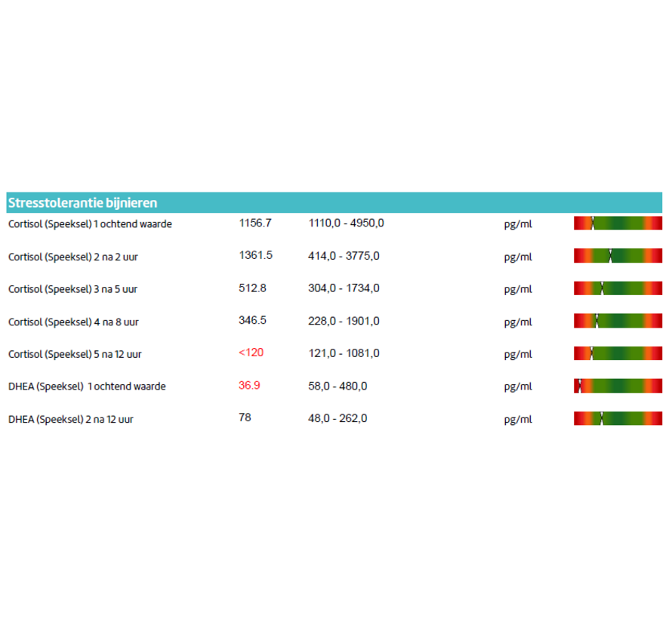Click the Cortisol 4 na 8 uur range bar
672x619 pixels.
(618, 321)
